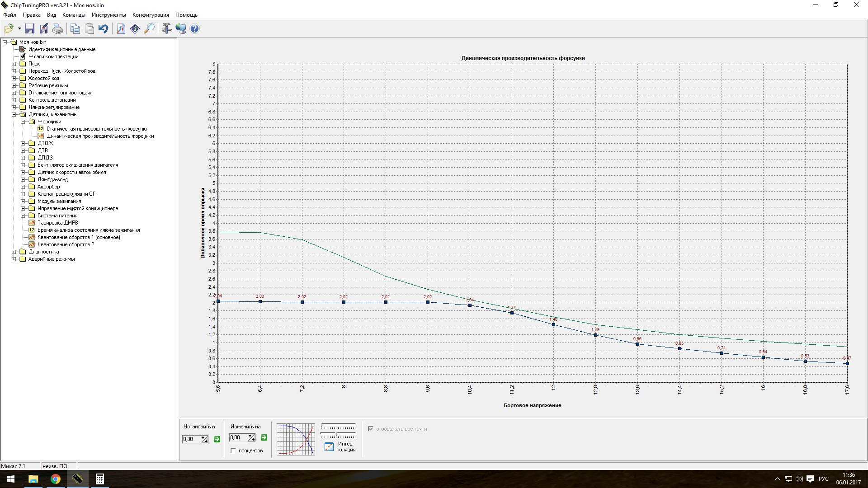Click the Print toolbar icon

(58, 29)
